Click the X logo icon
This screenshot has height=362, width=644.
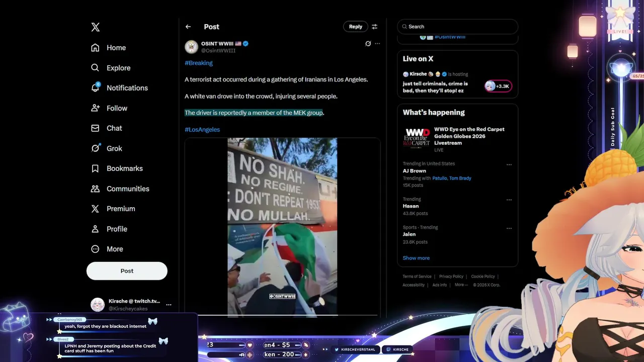(x=95, y=27)
